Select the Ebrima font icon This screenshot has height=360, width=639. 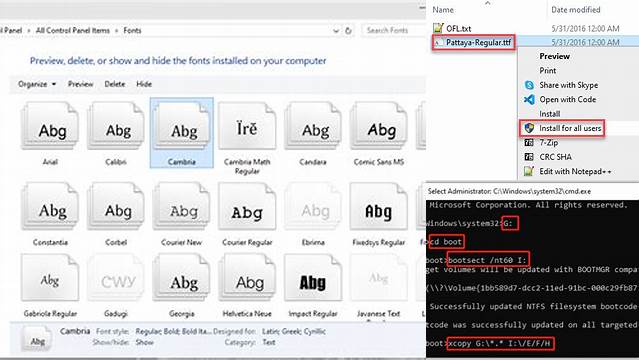[x=313, y=206]
